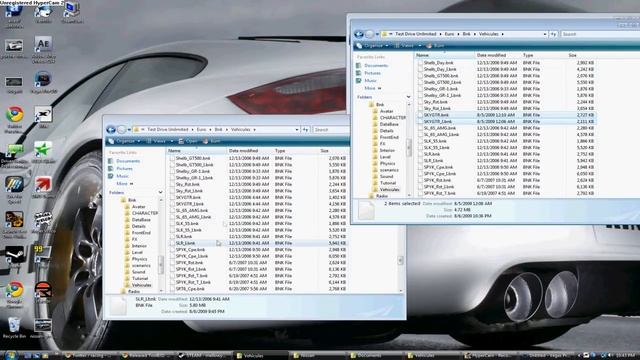The image size is (640, 360).
Task: Click Pictures favorite link icon in left window
Action: (111, 169)
